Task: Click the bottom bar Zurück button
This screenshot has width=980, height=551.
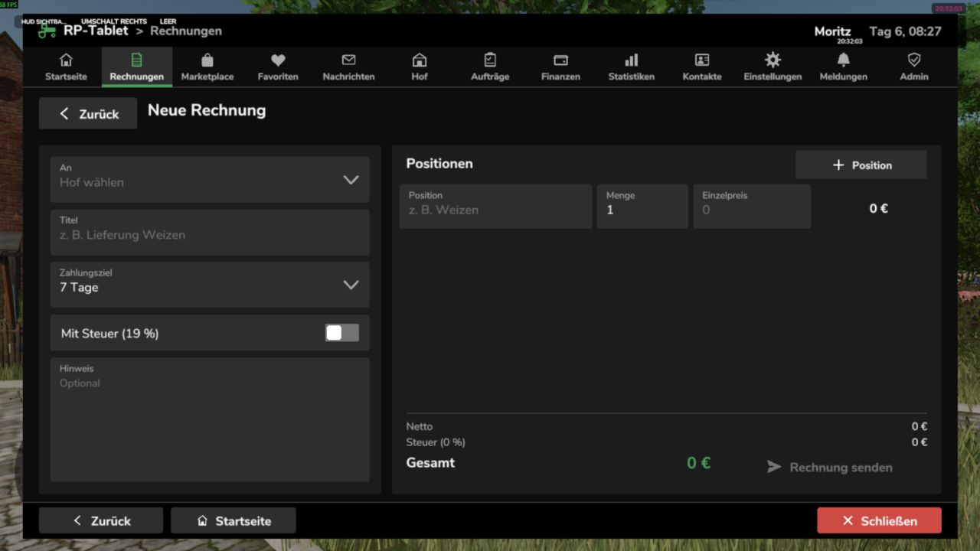Action: click(101, 520)
